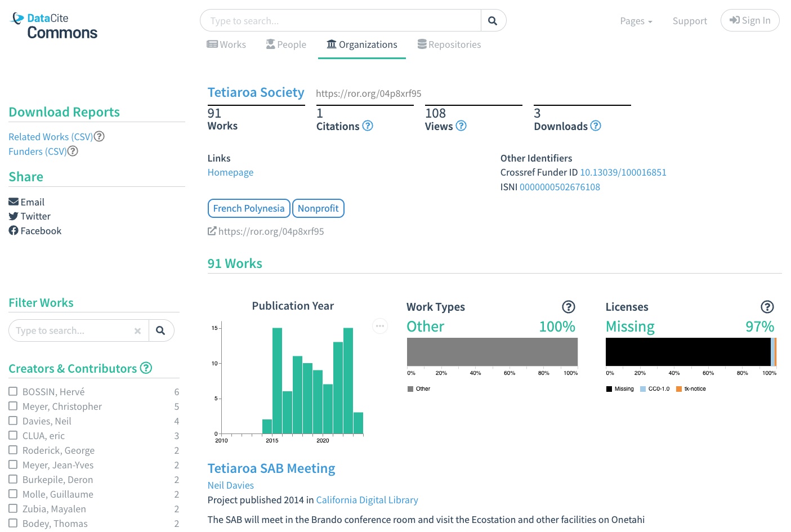Screen dimensions: 791x532
Task: Click the Missing legend swatch in Licenses
Action: [609, 389]
